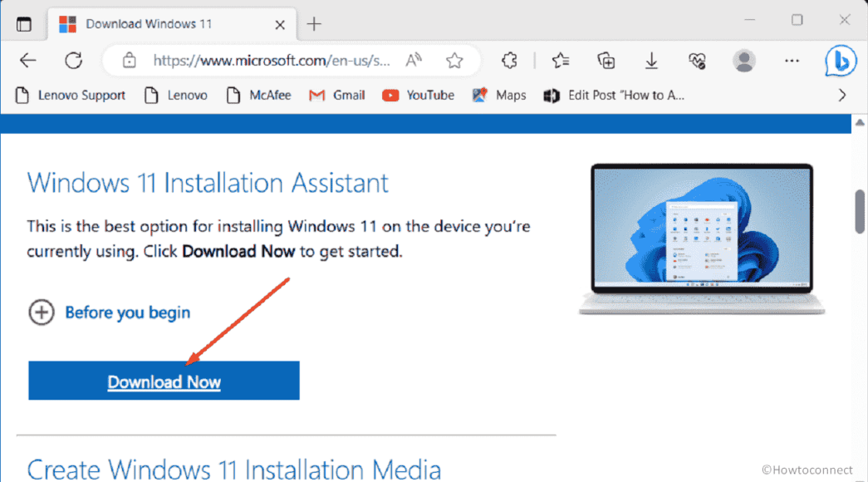Open the Lenovo Support bookmark
Screen dimensions: 868x482
(x=71, y=96)
